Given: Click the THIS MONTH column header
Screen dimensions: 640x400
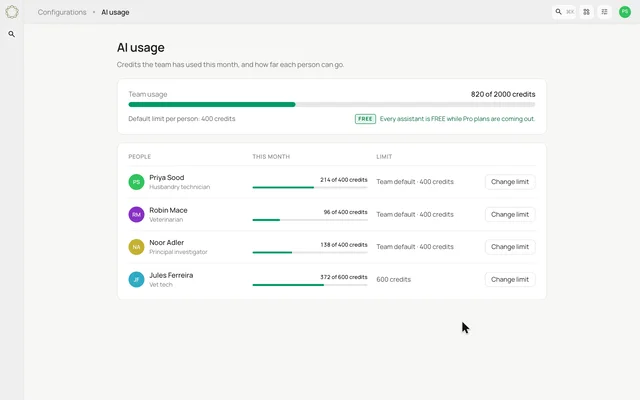Looking at the screenshot, I should [x=271, y=157].
